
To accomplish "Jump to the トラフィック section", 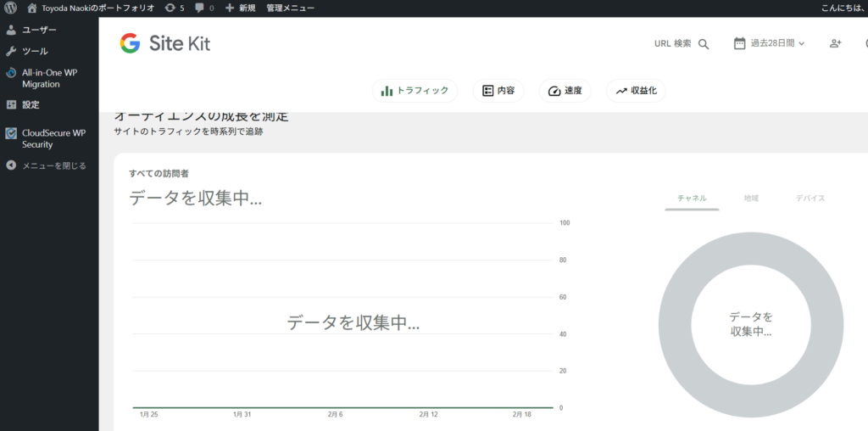I will tap(415, 91).
